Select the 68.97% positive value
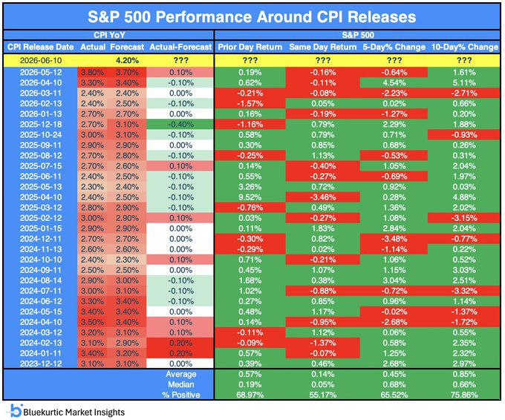 pos(250,395)
